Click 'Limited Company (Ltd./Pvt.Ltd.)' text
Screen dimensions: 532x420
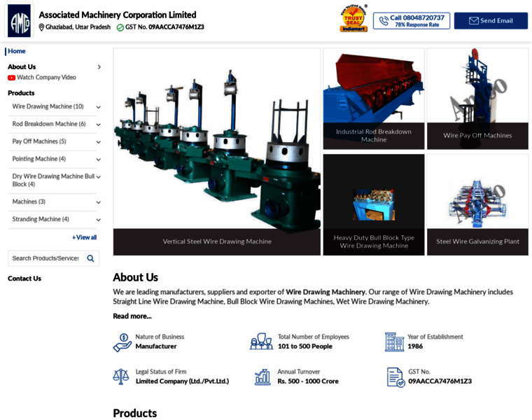click(x=182, y=381)
